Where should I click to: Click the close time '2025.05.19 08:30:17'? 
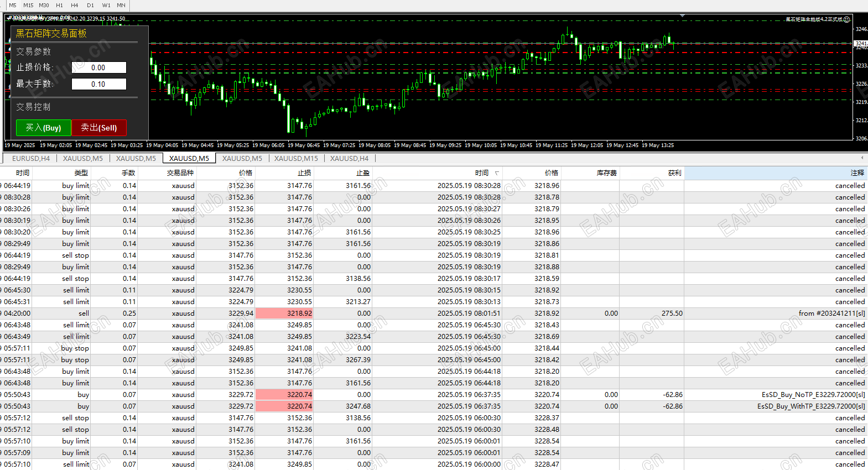(x=469, y=279)
